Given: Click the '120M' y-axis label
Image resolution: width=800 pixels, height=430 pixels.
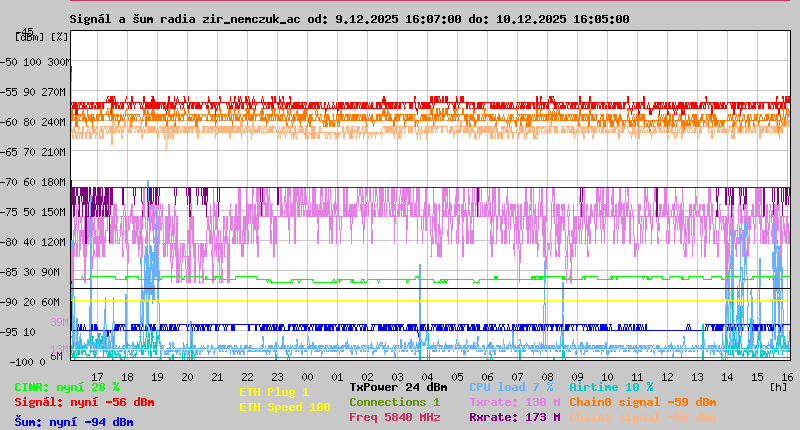Looking at the screenshot, I should click(x=54, y=242).
